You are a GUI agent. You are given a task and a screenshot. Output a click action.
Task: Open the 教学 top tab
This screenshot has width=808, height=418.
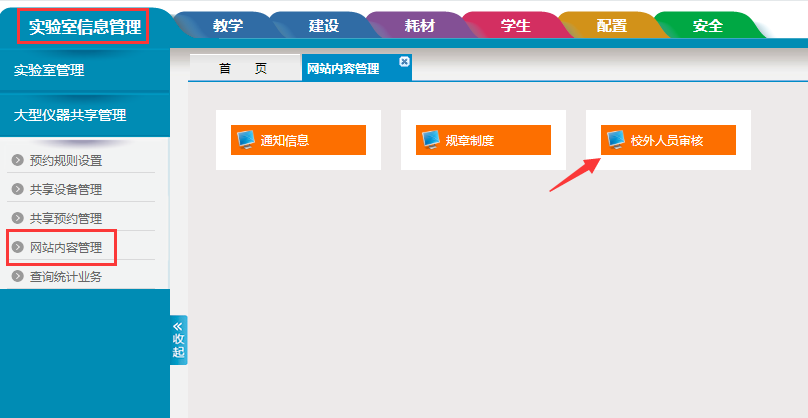(228, 26)
